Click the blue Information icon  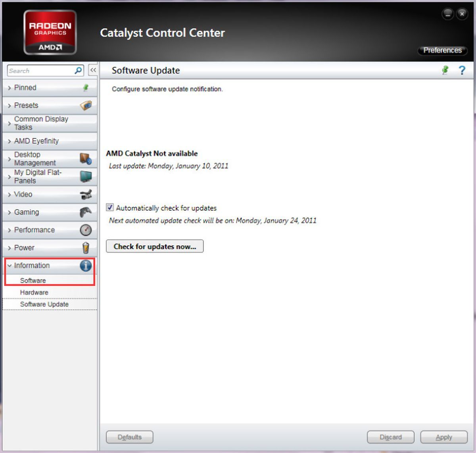click(86, 265)
